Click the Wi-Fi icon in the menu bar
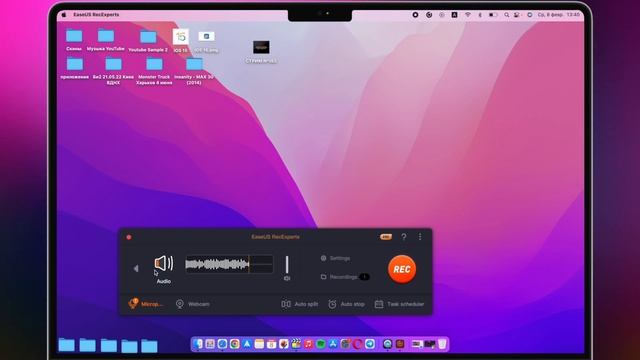Viewport: 640px width, 360px height. point(468,15)
